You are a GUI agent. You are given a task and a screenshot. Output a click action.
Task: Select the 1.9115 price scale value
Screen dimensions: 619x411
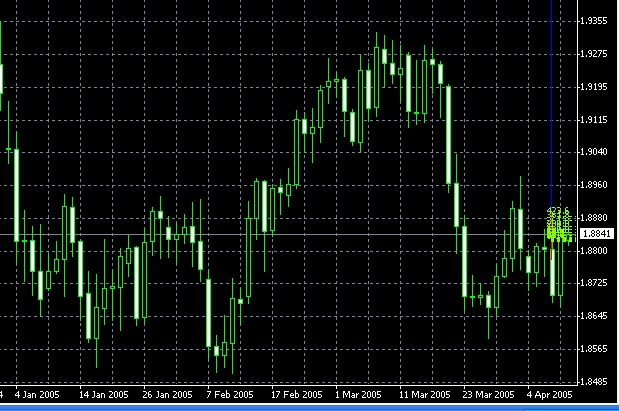coord(594,120)
